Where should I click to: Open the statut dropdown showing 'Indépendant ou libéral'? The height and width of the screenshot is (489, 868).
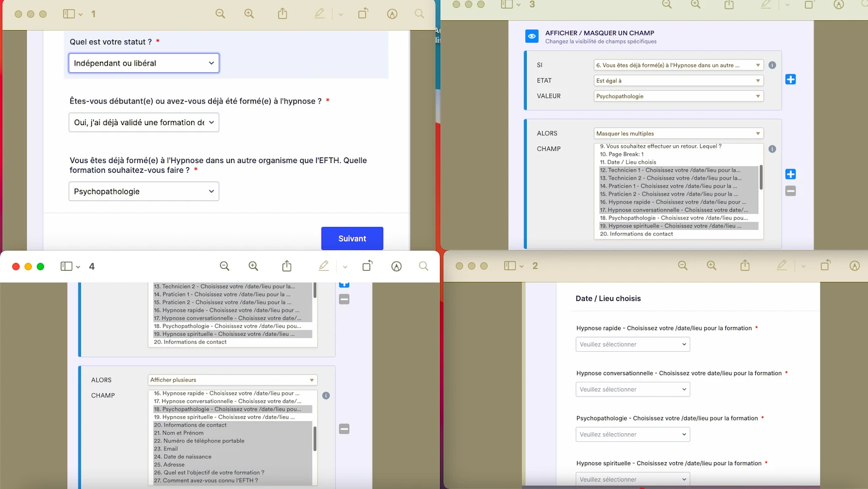click(143, 63)
